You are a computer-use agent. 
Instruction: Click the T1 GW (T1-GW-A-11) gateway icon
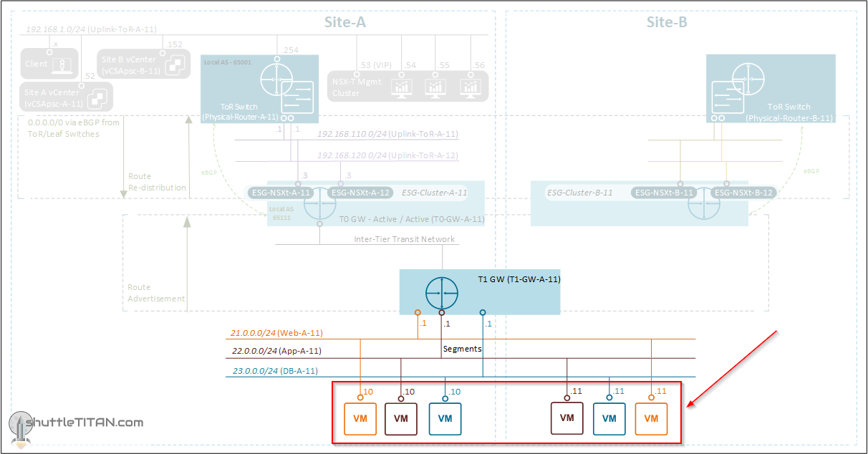click(x=443, y=292)
